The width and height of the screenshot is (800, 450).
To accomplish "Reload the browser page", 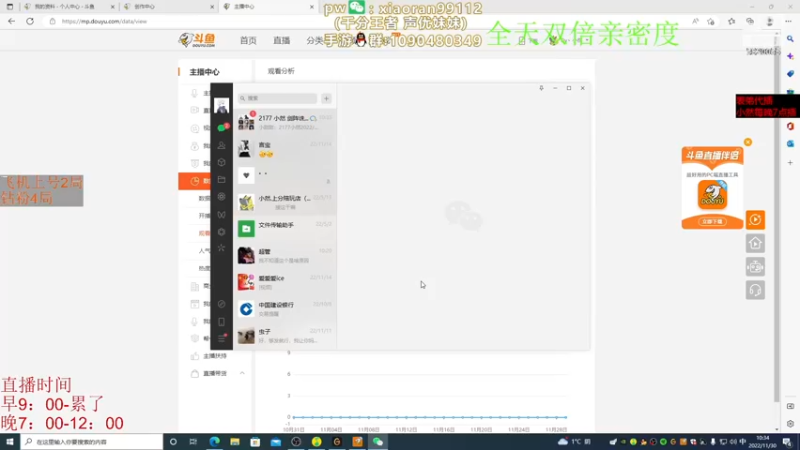I will pos(30,21).
